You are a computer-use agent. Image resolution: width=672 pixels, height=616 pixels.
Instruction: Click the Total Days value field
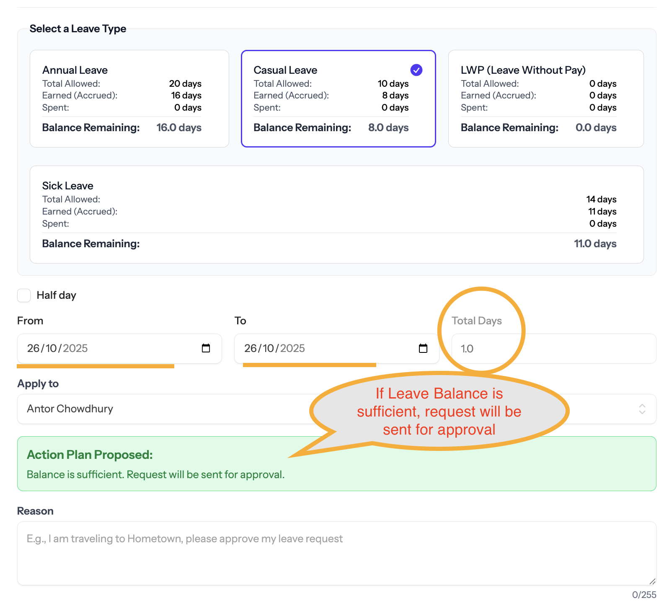click(553, 349)
